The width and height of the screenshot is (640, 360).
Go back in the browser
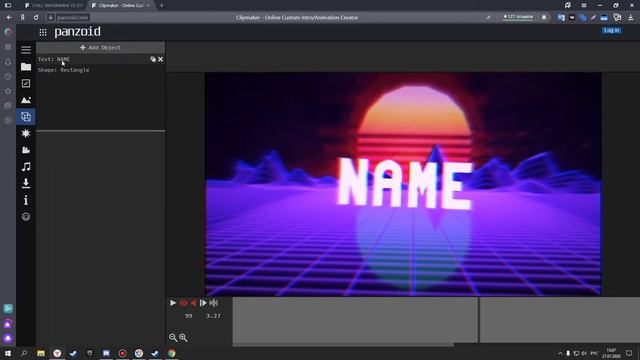pyautogui.click(x=9, y=18)
